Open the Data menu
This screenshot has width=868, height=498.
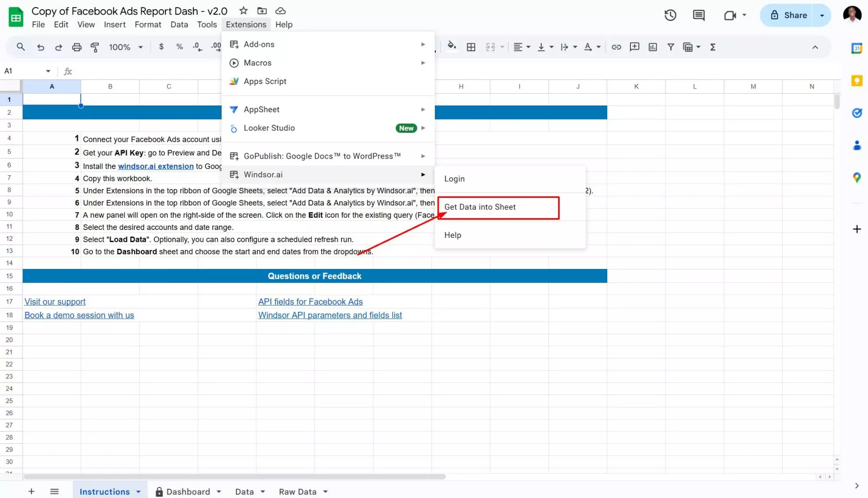(179, 25)
